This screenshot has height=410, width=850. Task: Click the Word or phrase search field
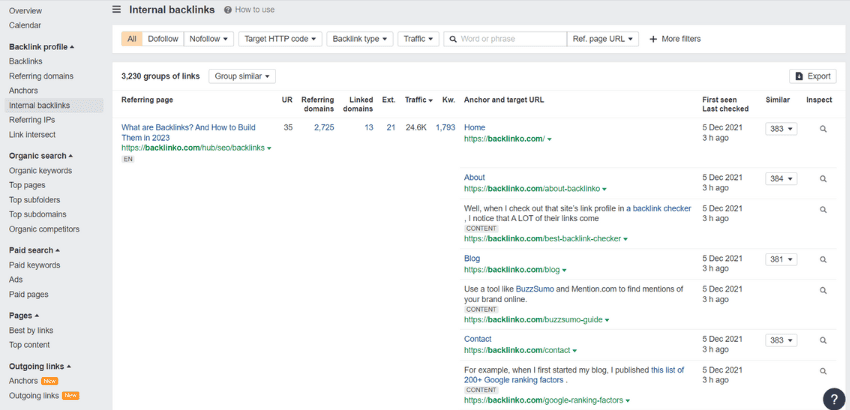point(505,39)
